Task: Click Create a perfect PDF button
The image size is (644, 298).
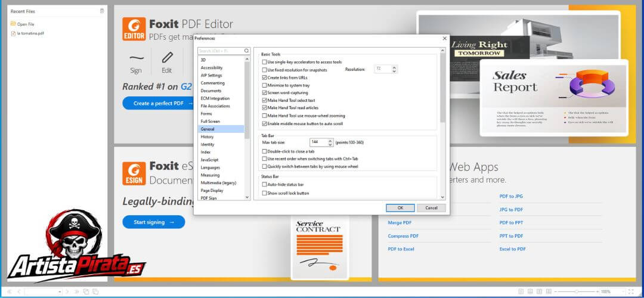Action: [x=158, y=103]
